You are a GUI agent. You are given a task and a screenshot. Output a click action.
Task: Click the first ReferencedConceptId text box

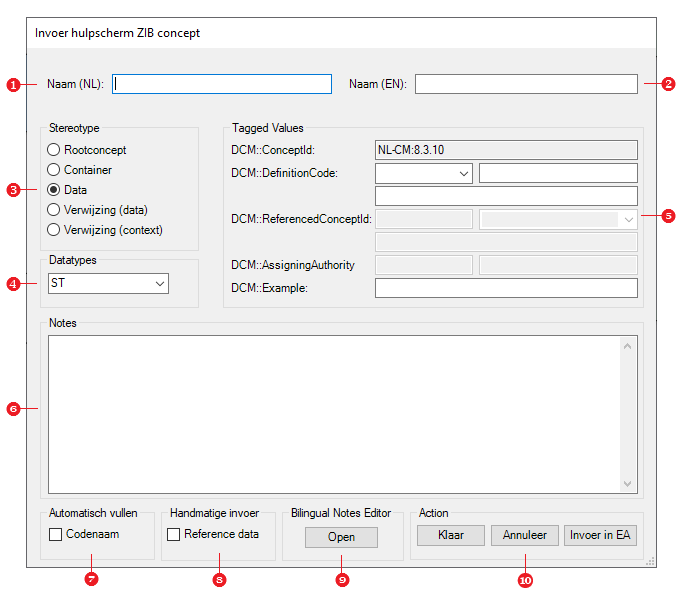(x=424, y=219)
